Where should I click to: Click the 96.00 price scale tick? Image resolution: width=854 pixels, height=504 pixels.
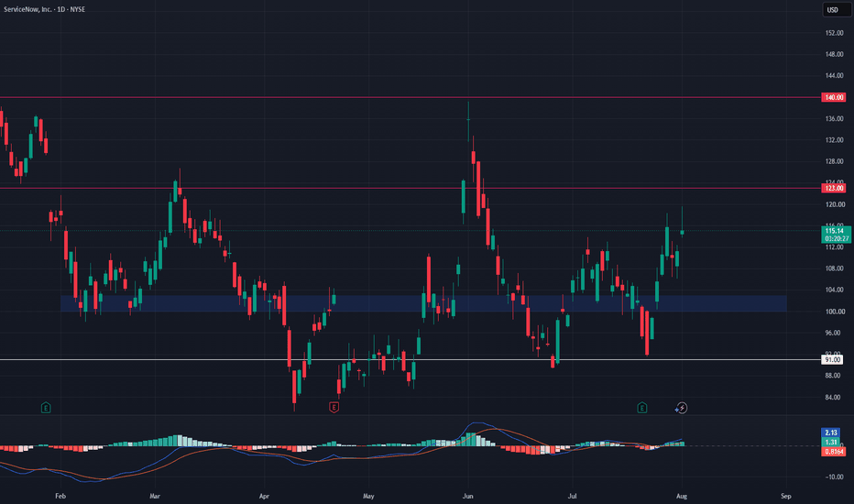click(835, 333)
